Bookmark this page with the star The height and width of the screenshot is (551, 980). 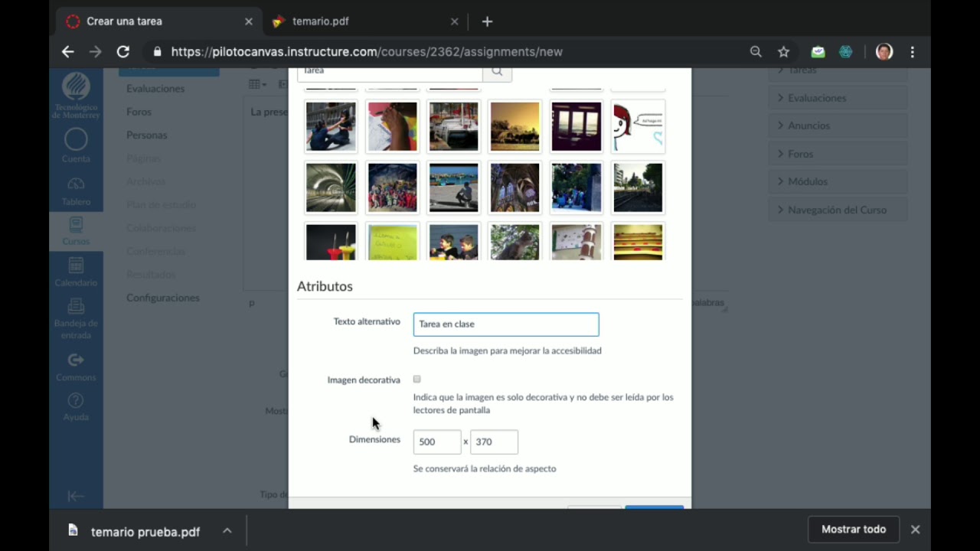[783, 52]
